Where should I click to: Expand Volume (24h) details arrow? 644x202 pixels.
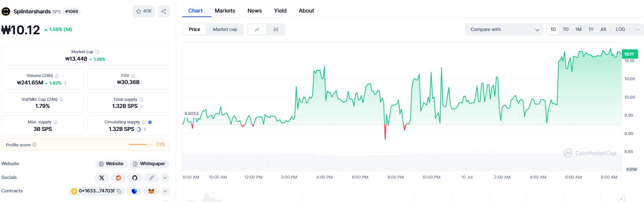tap(65, 83)
